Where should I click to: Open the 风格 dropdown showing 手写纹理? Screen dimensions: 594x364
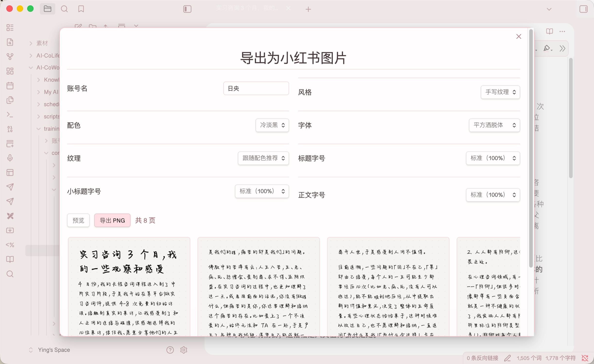click(500, 92)
